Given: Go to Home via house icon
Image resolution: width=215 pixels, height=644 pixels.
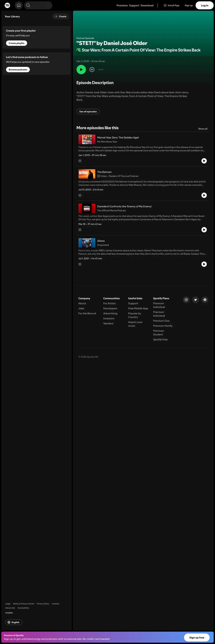Looking at the screenshot, I should (19, 5).
